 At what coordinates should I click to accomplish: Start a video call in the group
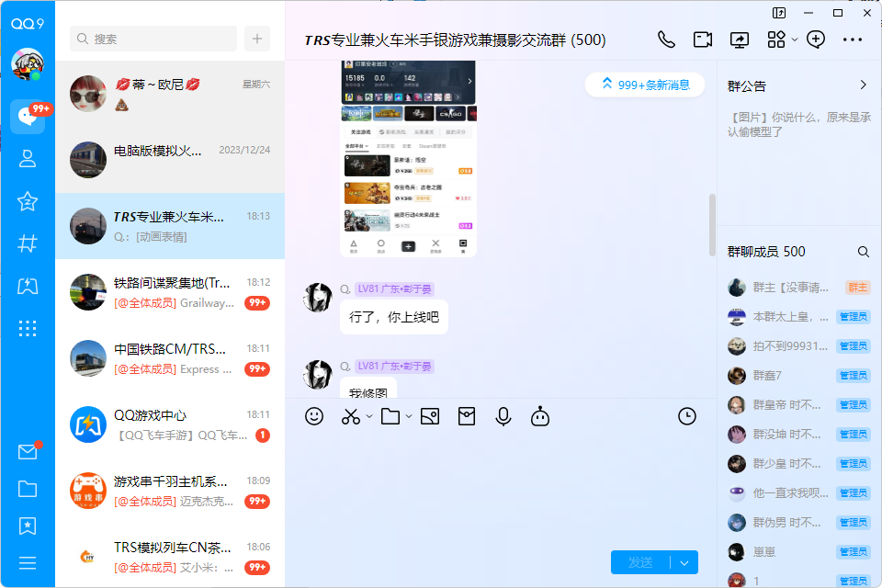[x=703, y=40]
